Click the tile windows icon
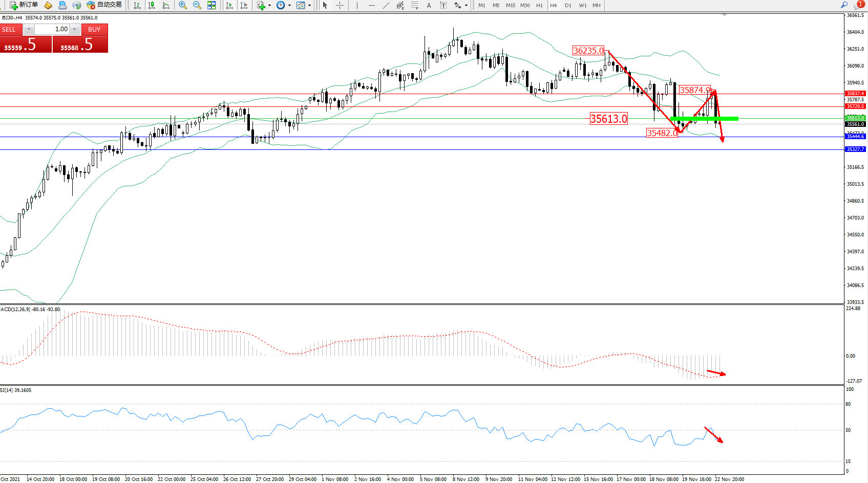868x483 pixels. 211,5
